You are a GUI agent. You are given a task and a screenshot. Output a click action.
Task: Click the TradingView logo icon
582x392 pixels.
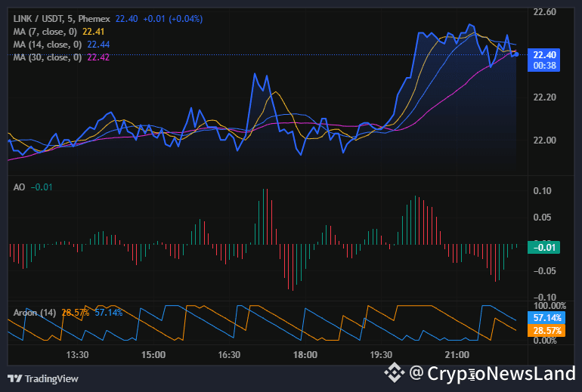14,378
